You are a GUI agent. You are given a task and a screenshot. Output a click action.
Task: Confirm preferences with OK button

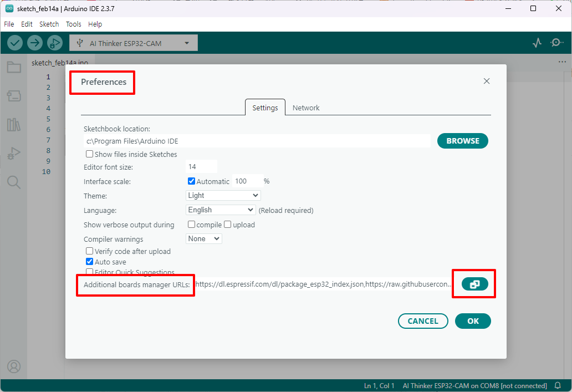click(x=473, y=321)
